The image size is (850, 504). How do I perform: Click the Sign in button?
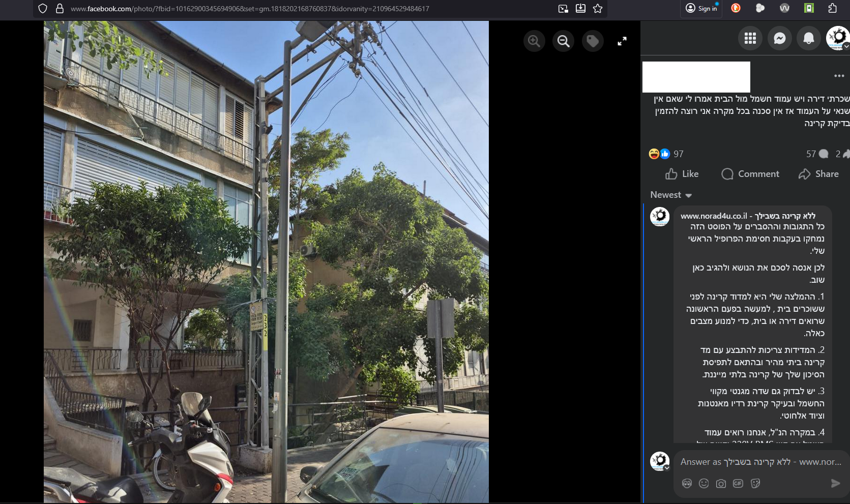(x=701, y=9)
